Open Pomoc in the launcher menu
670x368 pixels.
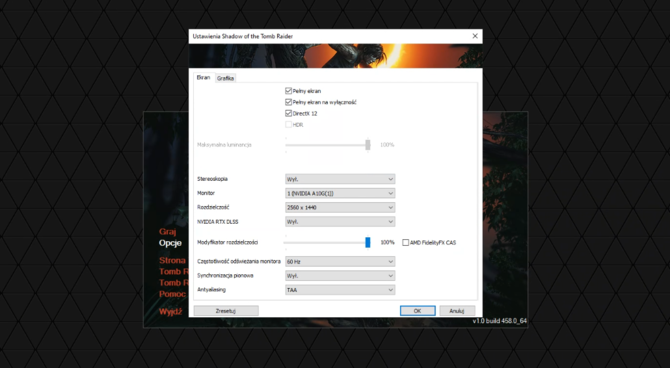pos(173,294)
